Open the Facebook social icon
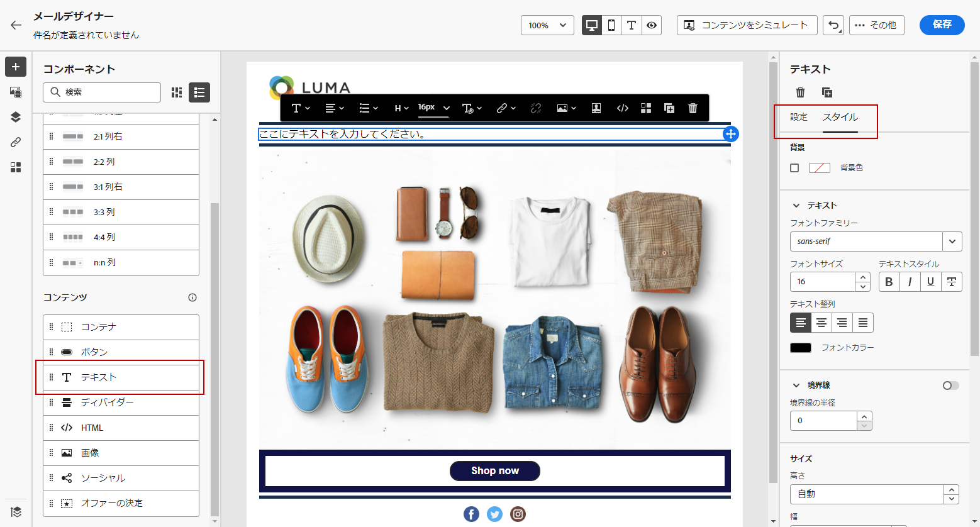The image size is (980, 527). [x=471, y=514]
